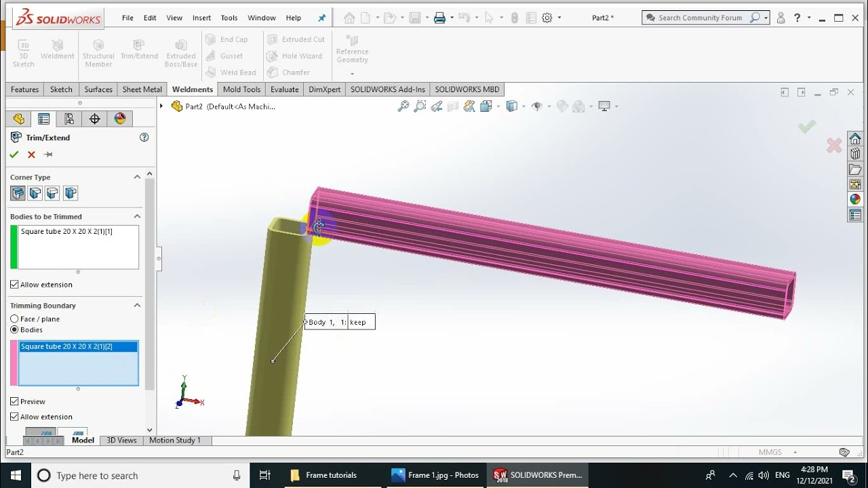
Task: Click Zoom to Area tool
Action: coord(420,106)
